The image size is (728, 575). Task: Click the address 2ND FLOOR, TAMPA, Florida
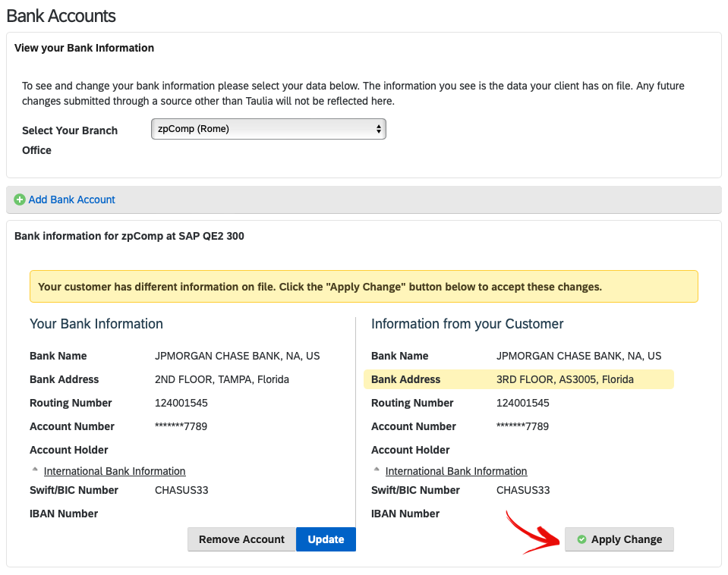(222, 379)
